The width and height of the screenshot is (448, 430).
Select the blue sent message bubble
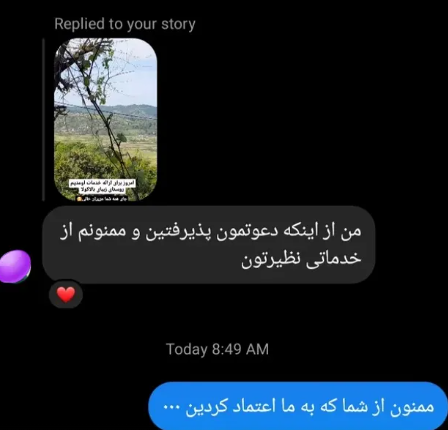[297, 406]
